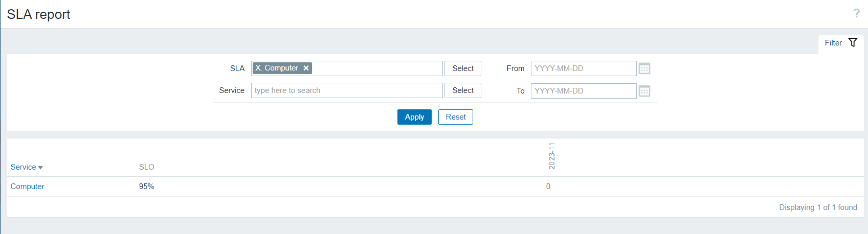The width and height of the screenshot is (868, 234).
Task: Click Select button next to SLA field
Action: click(462, 68)
